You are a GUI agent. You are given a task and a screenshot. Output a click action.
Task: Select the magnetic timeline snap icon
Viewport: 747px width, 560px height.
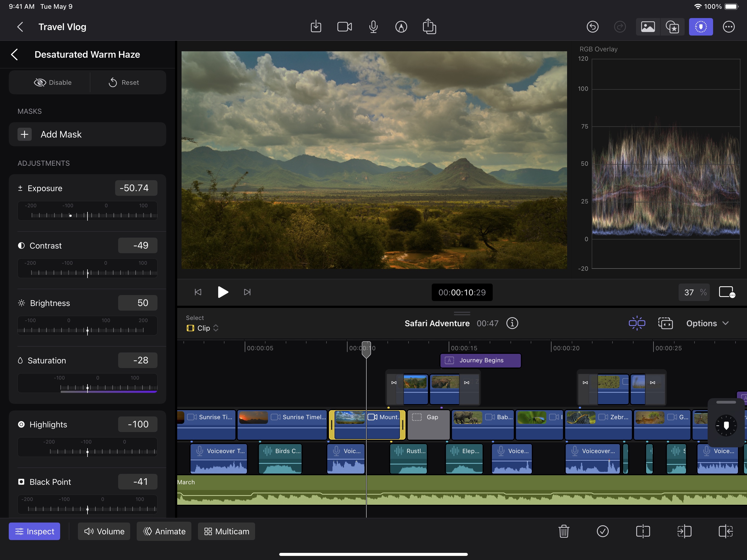tap(637, 323)
